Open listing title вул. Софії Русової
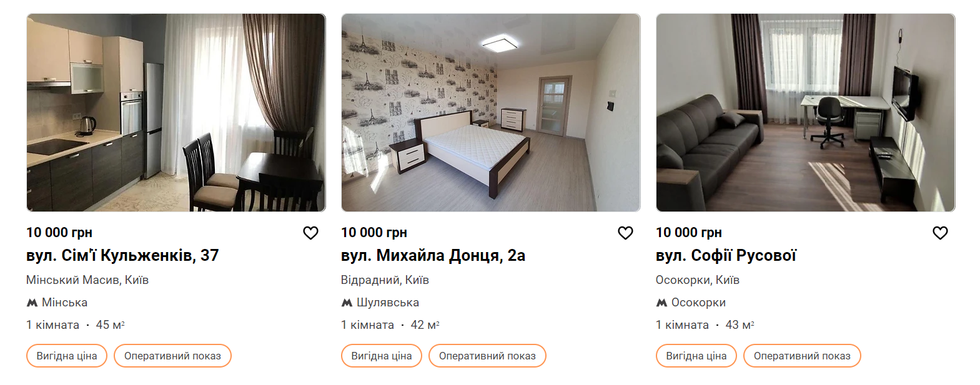The width and height of the screenshot is (980, 385). click(726, 255)
